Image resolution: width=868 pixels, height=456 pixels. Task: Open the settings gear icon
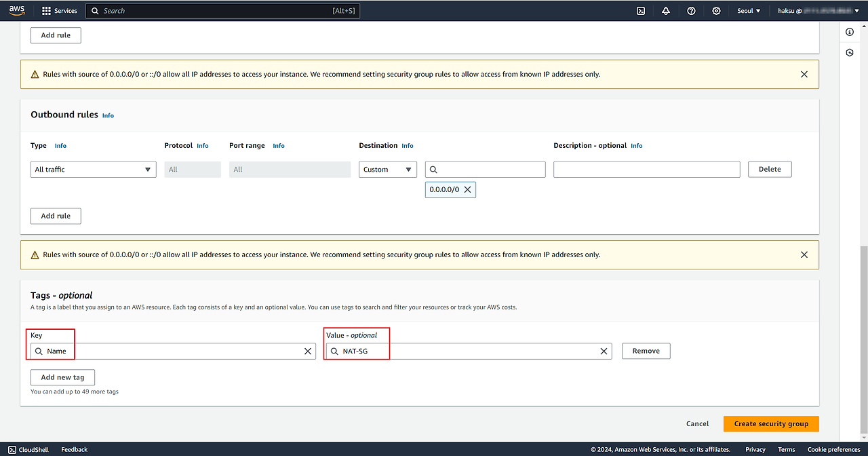click(717, 11)
